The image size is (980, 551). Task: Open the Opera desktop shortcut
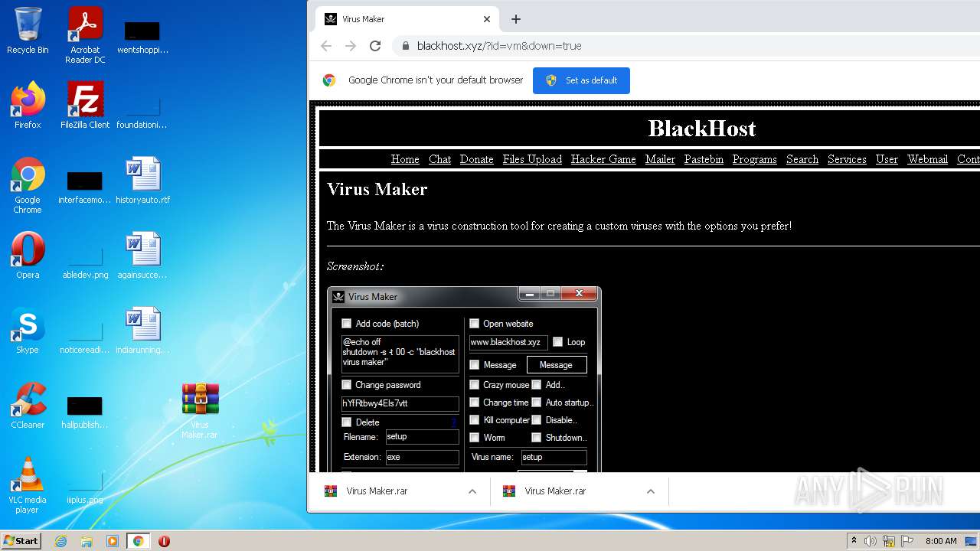point(28,256)
